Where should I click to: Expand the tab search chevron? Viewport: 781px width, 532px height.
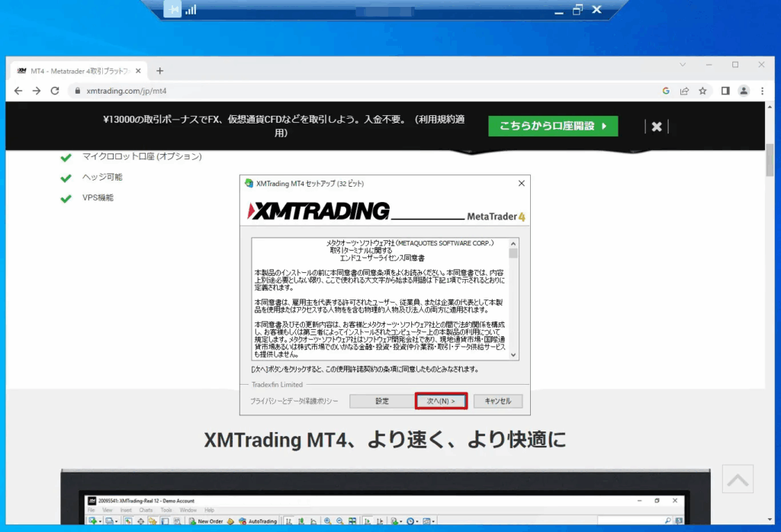click(x=683, y=65)
